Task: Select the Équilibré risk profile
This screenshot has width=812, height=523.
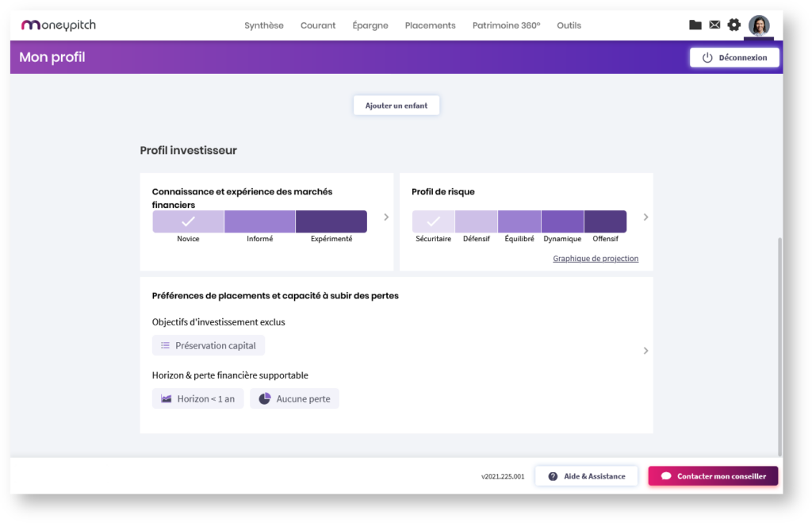Action: (519, 221)
